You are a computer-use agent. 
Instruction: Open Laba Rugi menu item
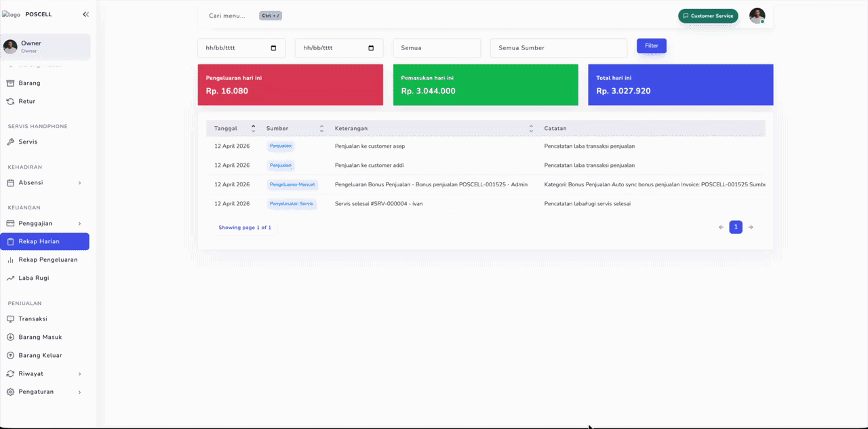(x=45, y=278)
